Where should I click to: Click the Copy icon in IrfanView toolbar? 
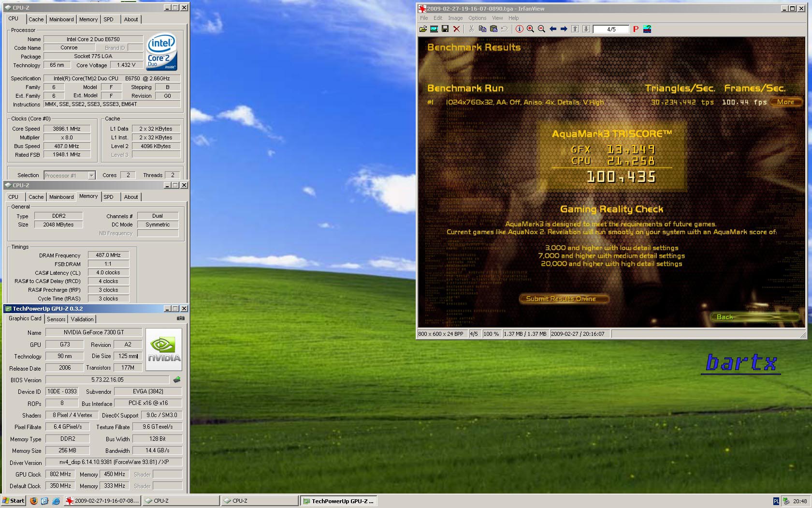pyautogui.click(x=482, y=29)
